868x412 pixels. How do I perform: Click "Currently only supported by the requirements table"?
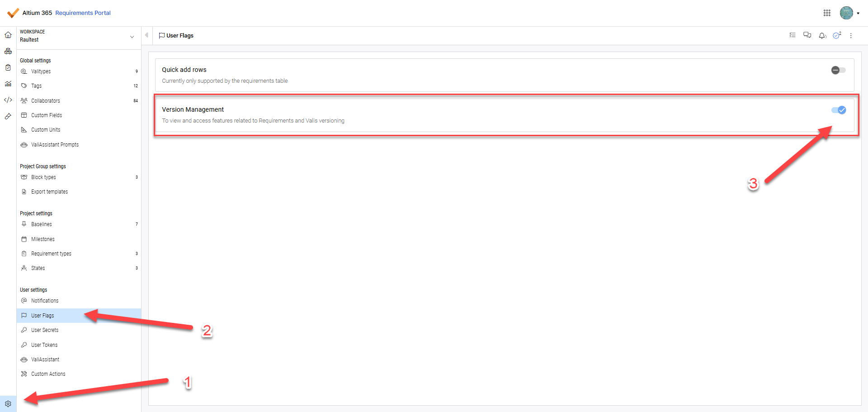pos(225,81)
